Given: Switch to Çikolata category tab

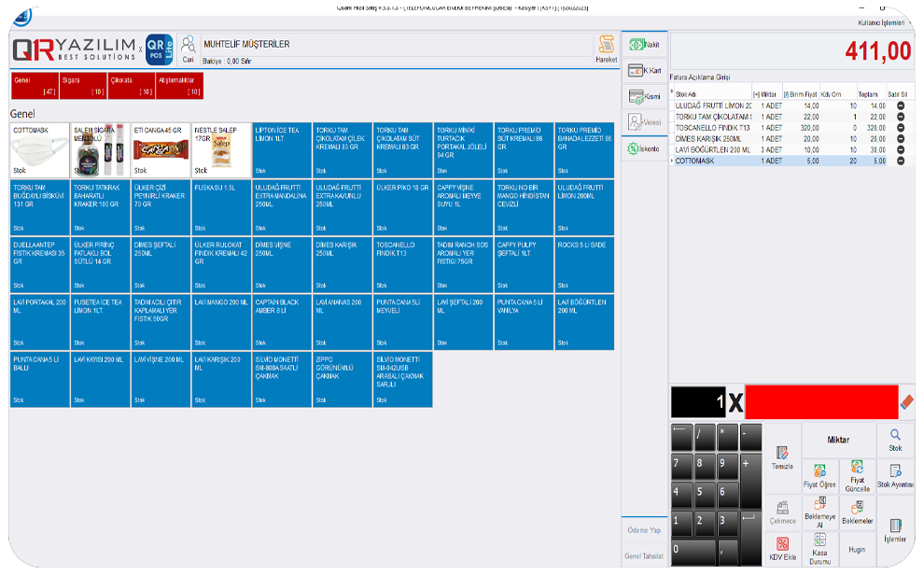Looking at the screenshot, I should [x=132, y=86].
